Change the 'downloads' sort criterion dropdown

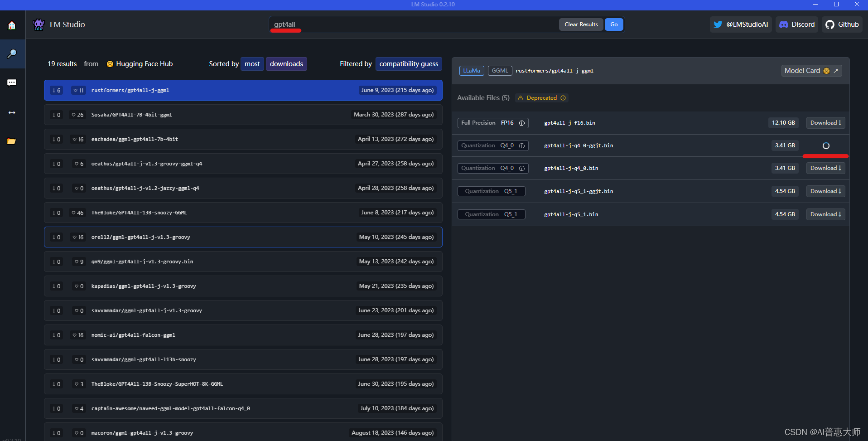[286, 64]
